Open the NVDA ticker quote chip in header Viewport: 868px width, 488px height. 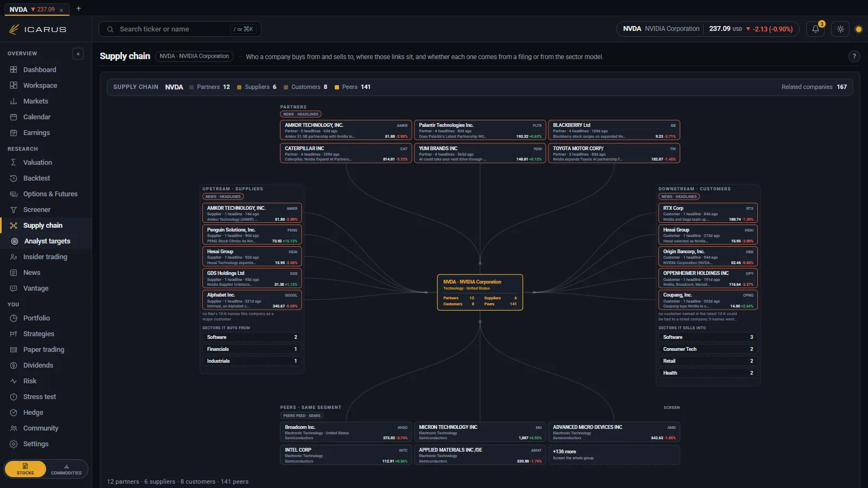(708, 29)
